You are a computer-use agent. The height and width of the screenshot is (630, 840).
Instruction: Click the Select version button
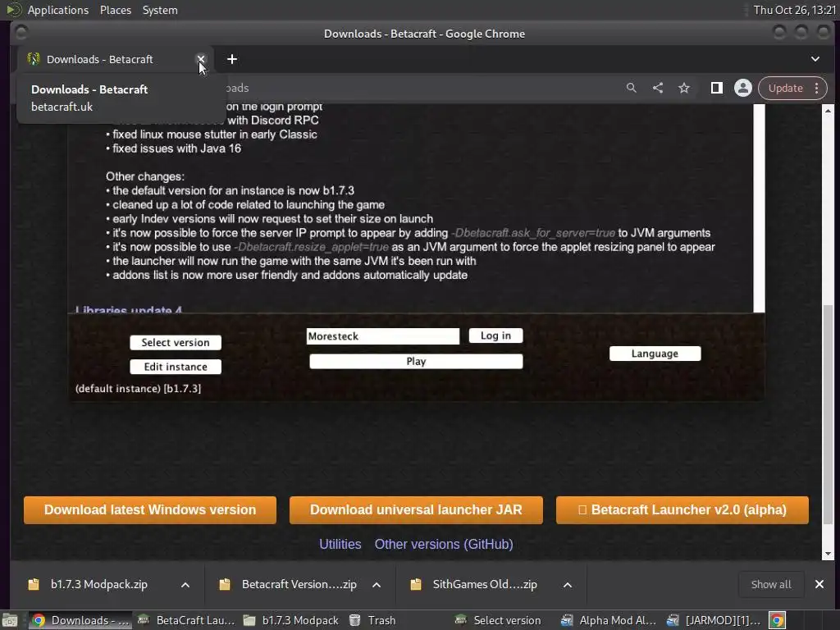176,342
